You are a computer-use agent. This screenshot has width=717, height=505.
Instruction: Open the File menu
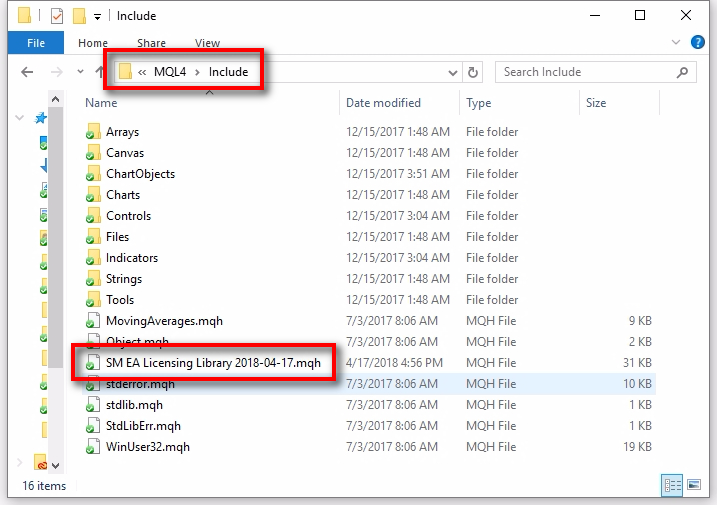click(x=36, y=43)
